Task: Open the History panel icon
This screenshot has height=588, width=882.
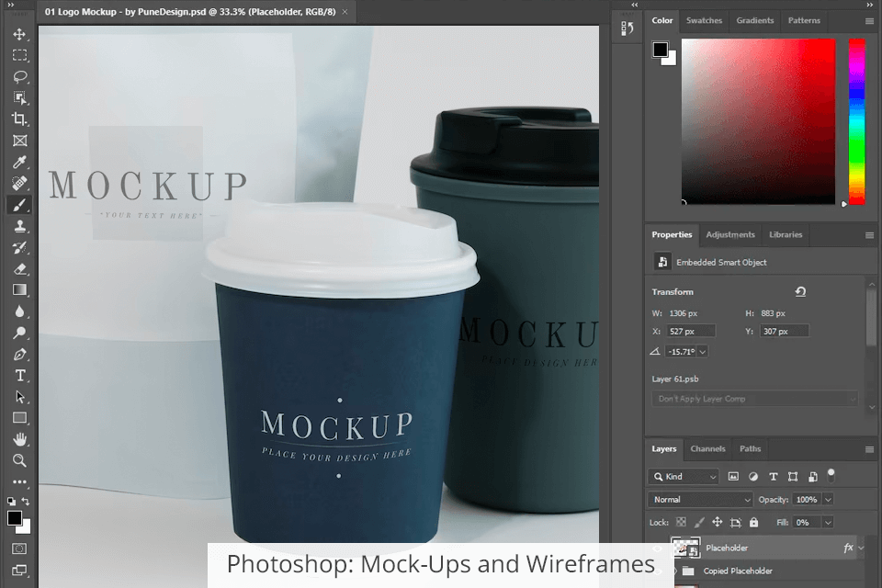Action: (628, 28)
